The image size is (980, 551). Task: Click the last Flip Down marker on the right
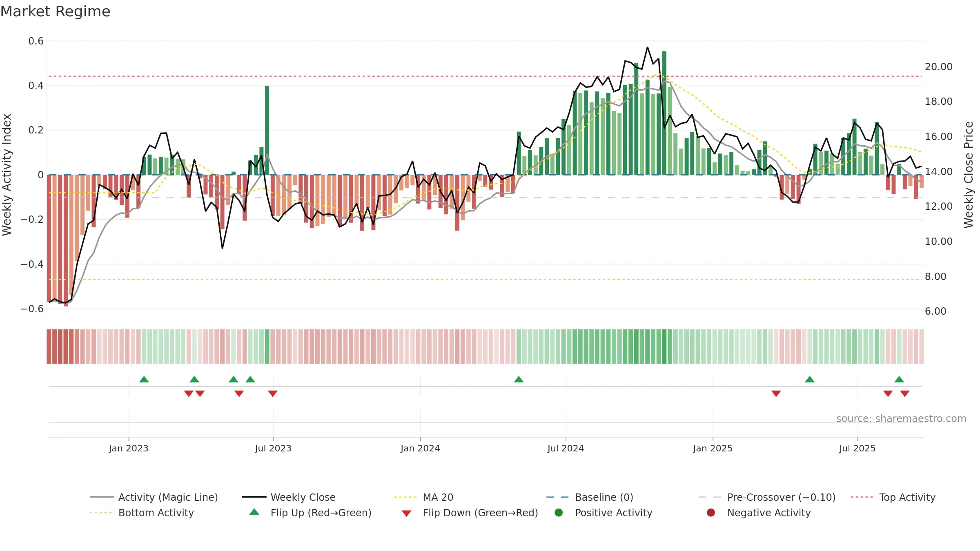click(905, 393)
